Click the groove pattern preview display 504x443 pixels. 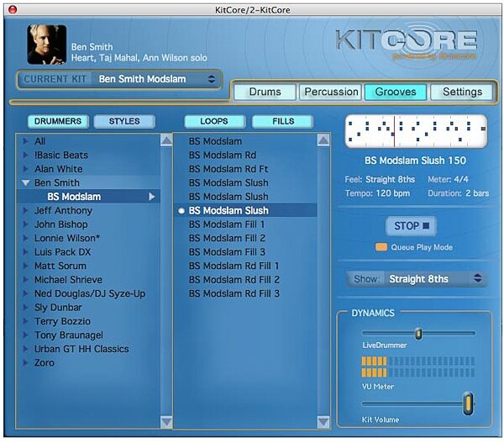click(x=417, y=131)
